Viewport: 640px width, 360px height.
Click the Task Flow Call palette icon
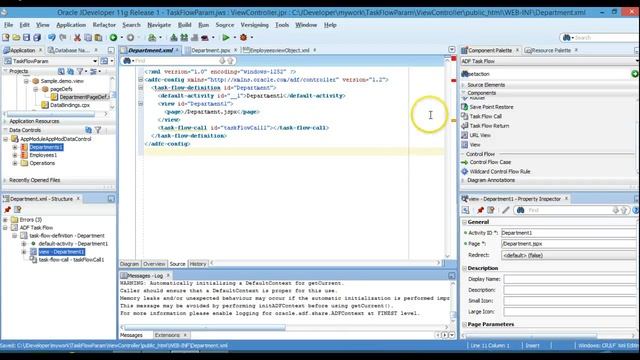pos(464,116)
